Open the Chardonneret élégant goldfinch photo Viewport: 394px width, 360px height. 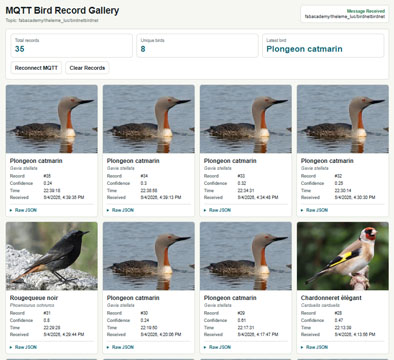[x=343, y=256]
